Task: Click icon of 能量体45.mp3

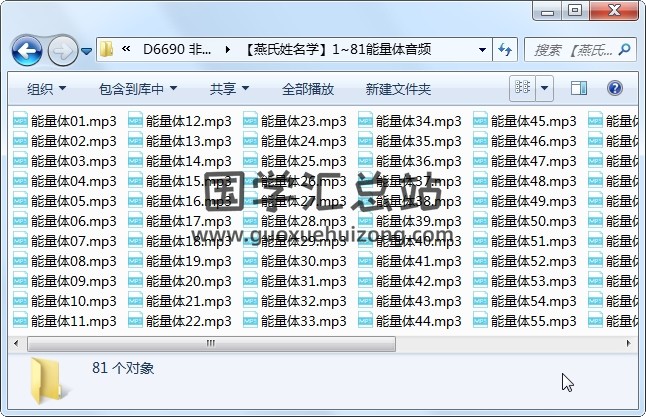Action: (x=480, y=121)
